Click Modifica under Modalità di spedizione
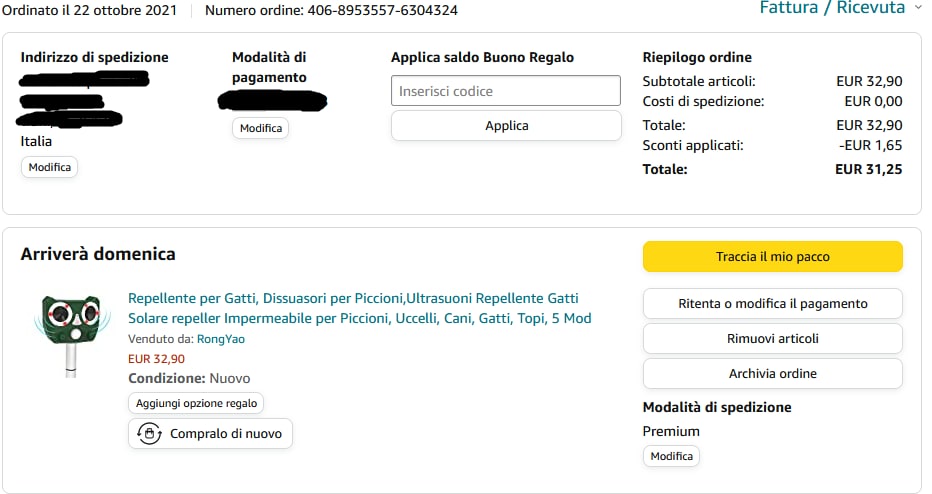 click(671, 456)
